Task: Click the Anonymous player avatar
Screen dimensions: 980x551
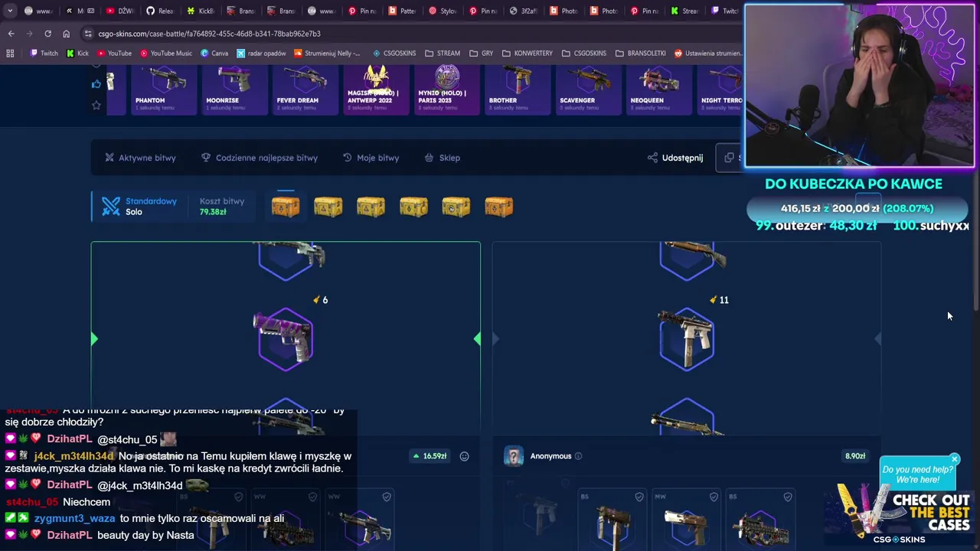Action: pos(514,456)
